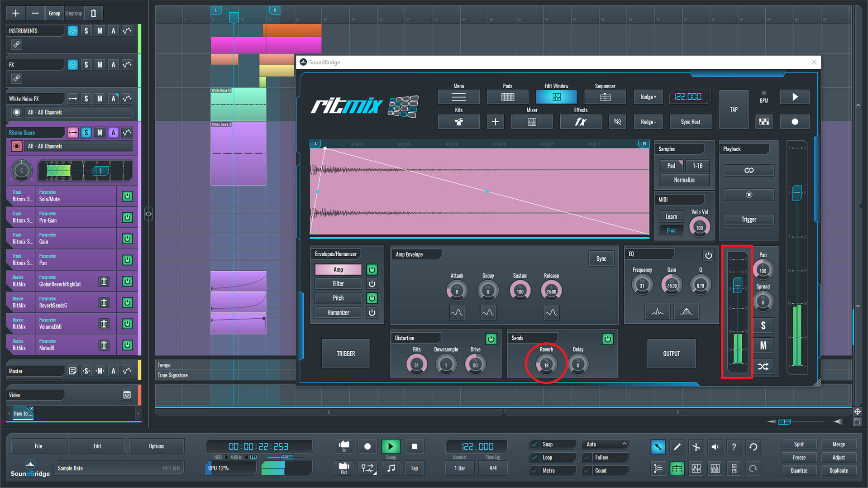Click the Release curve shape button
The width and height of the screenshot is (868, 488).
[x=551, y=312]
